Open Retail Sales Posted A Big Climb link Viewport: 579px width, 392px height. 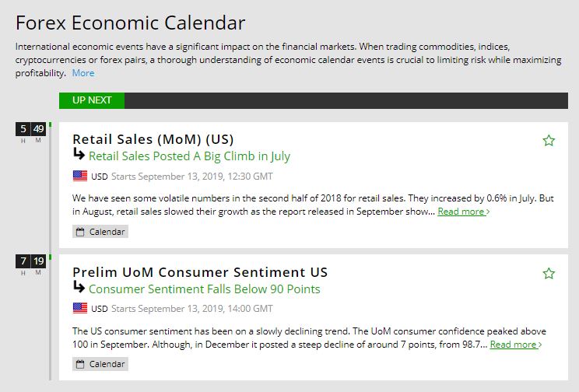(189, 156)
